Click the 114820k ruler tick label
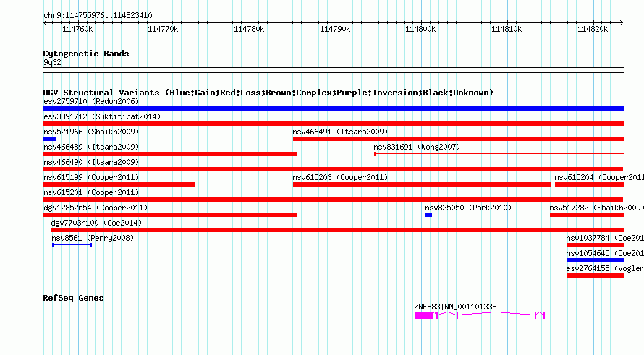The width and height of the screenshot is (644, 355). [593, 29]
